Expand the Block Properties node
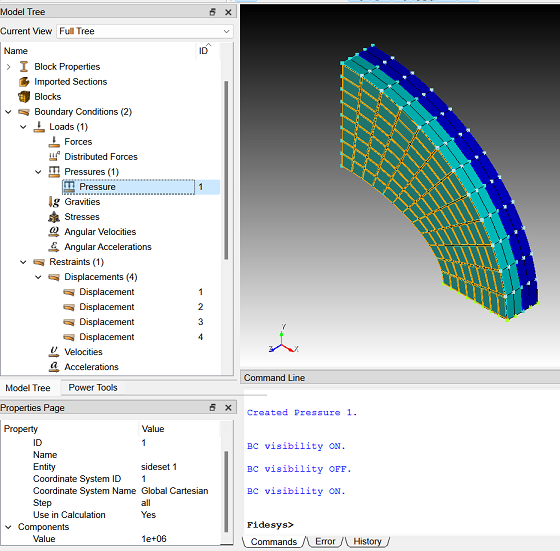 [x=9, y=67]
